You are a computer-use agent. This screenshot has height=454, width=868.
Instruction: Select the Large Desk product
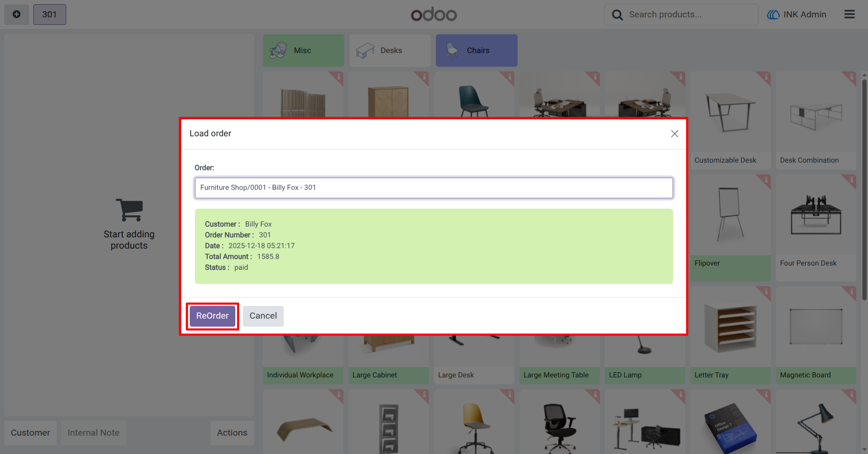point(474,360)
